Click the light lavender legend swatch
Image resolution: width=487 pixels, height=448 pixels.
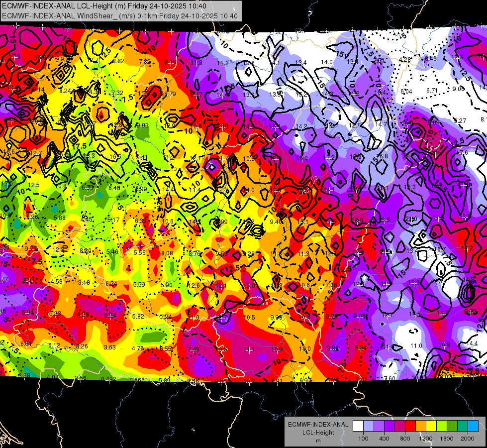click(x=369, y=426)
